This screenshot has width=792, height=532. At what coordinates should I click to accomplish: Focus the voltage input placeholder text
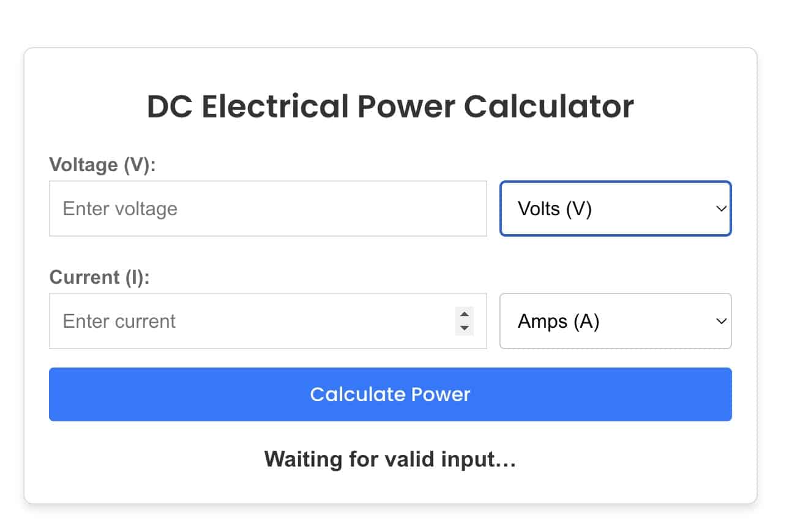(x=119, y=209)
